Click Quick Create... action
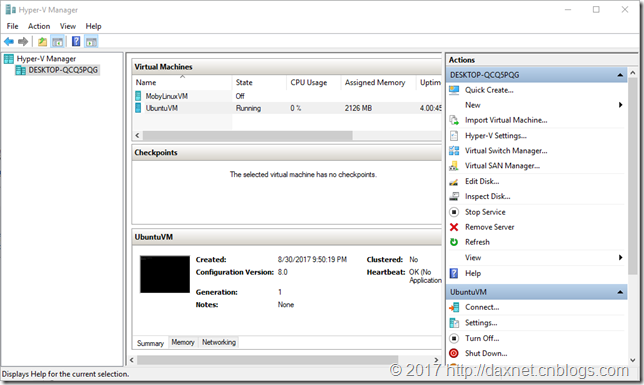Image resolution: width=644 pixels, height=385 pixels. [489, 90]
